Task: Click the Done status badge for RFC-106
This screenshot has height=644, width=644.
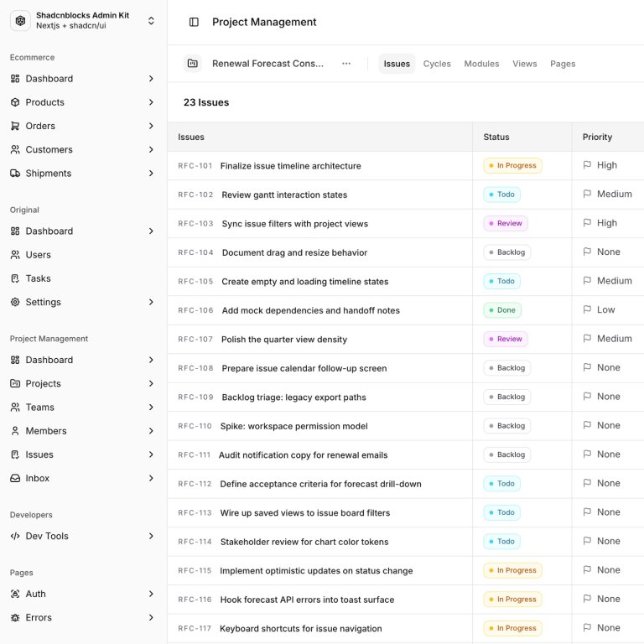Action: point(502,310)
